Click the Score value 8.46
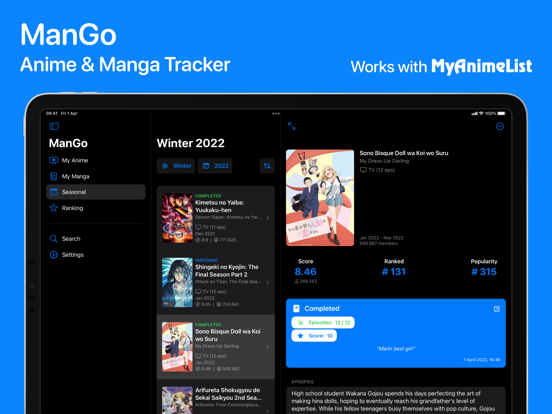The height and width of the screenshot is (414, 552). [306, 272]
